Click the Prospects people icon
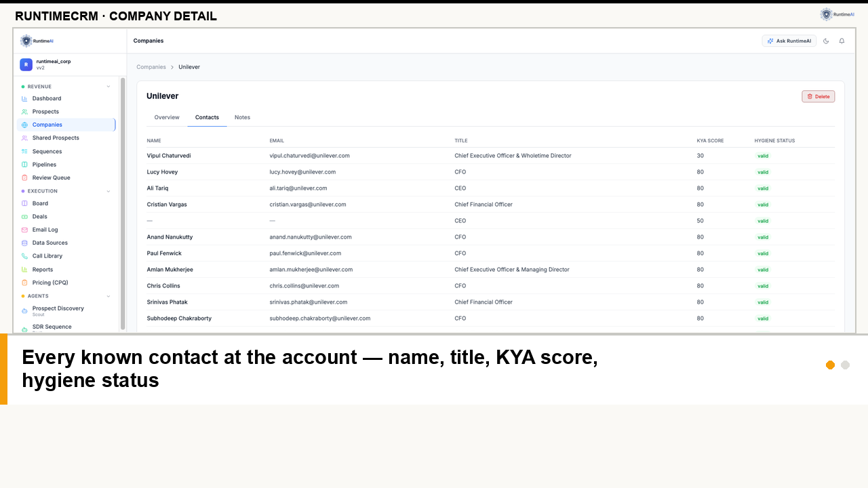This screenshot has width=868, height=488. click(25, 112)
